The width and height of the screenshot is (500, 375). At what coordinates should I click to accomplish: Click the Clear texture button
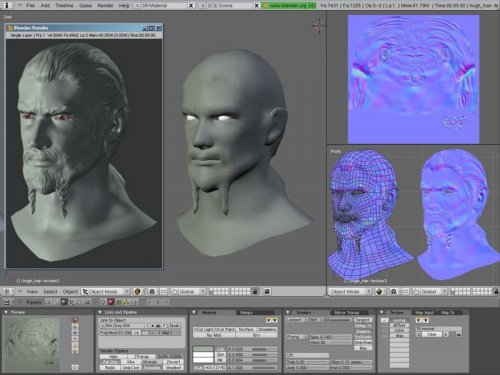(x=432, y=334)
